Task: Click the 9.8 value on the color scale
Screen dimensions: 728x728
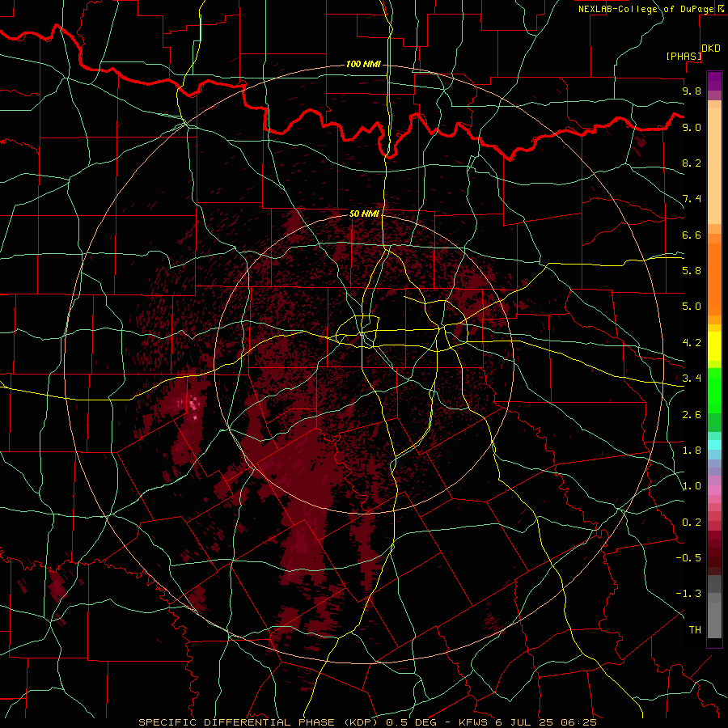Action: tap(692, 91)
